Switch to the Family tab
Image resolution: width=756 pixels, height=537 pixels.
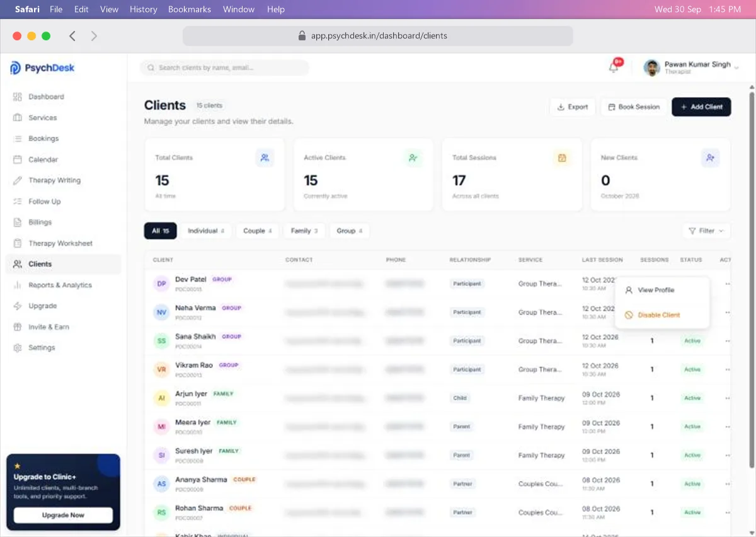click(x=304, y=231)
